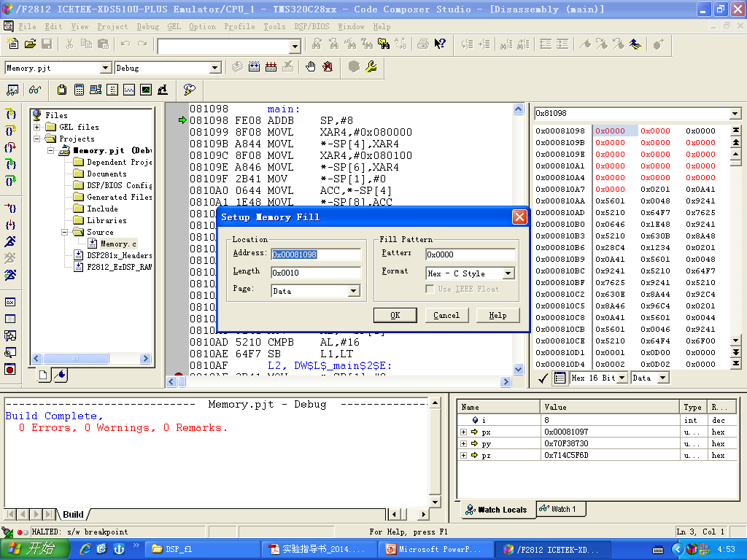Image resolution: width=747 pixels, height=560 pixels.
Task: Confirm memory fill with OK button
Action: click(x=395, y=315)
